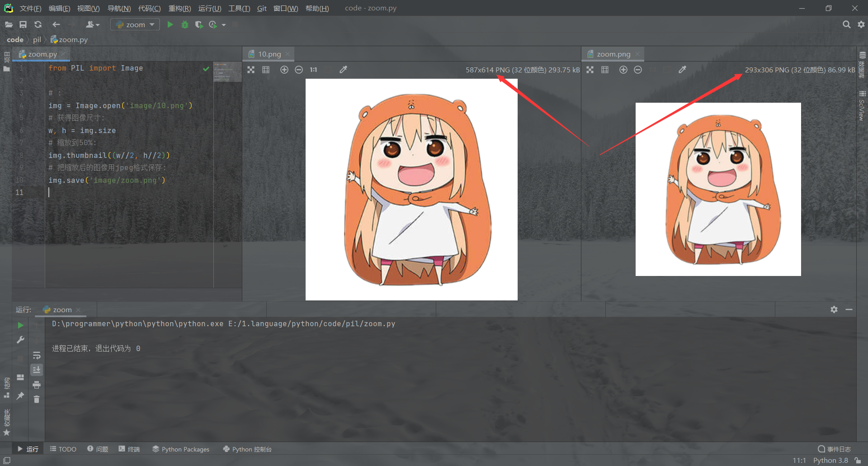Zoom out on 10.png with minus icon
Image resolution: width=868 pixels, height=466 pixels.
coord(299,70)
